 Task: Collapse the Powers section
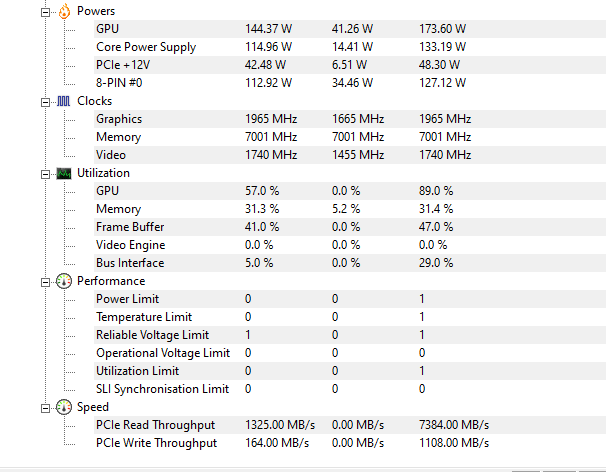45,13
